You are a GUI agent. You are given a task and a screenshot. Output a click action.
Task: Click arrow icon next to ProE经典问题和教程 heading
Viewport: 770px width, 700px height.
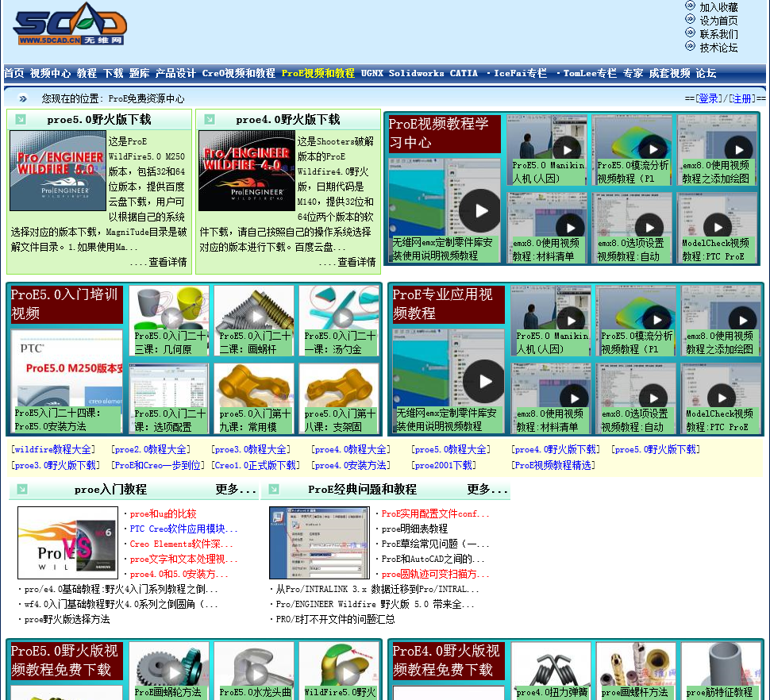point(274,489)
